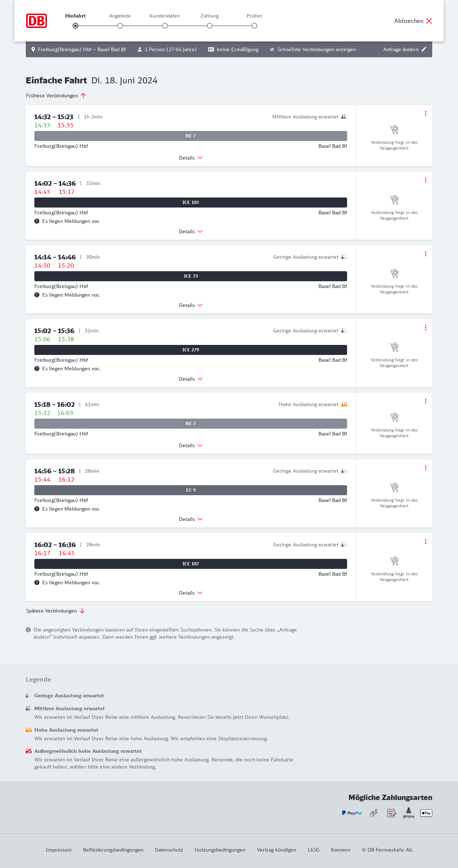Click the PayPal payment icon
This screenshot has width=458, height=868.
point(352,813)
